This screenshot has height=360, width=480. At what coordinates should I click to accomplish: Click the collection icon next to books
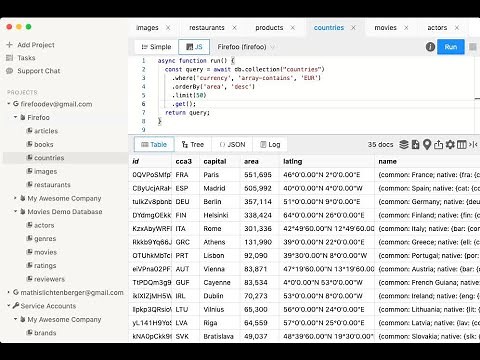(29, 144)
